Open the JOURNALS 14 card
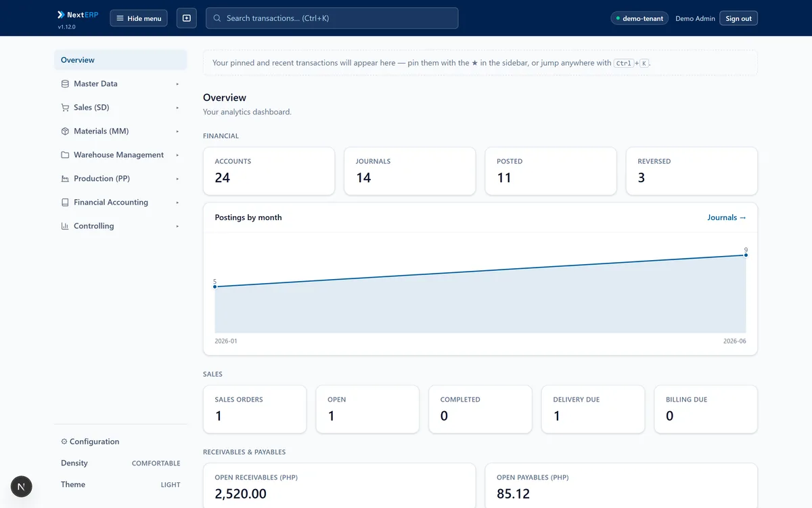 [409, 171]
